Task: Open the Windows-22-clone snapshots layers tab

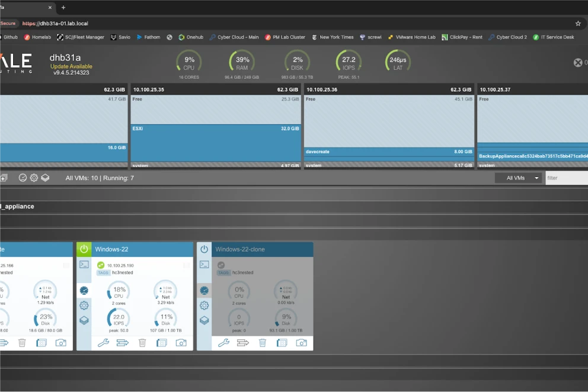Action: [x=204, y=320]
